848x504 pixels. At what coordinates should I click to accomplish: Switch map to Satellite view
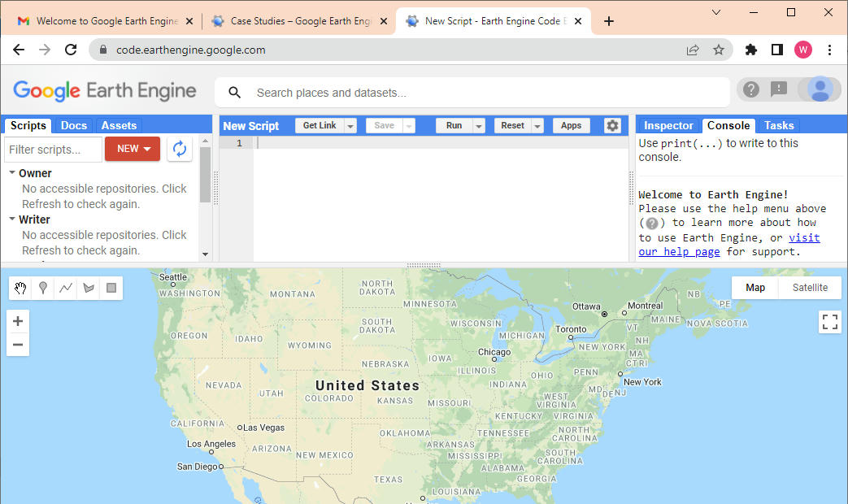point(810,288)
